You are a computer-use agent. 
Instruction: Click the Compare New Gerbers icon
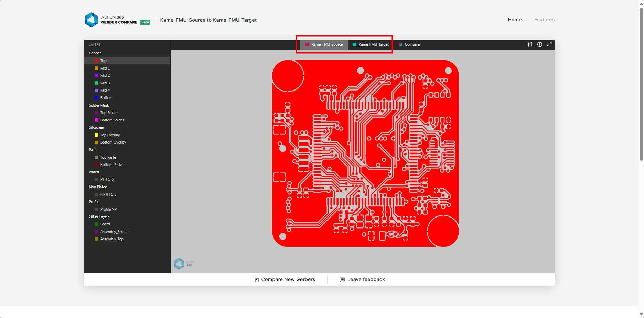(256, 279)
